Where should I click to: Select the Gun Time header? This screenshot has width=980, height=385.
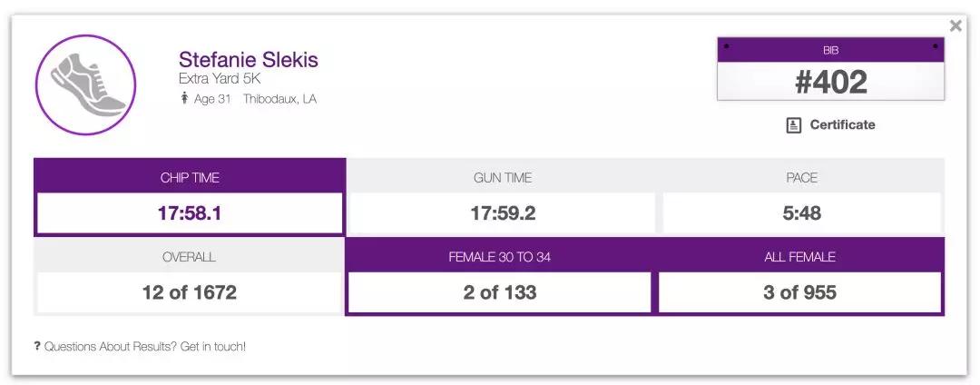click(502, 178)
